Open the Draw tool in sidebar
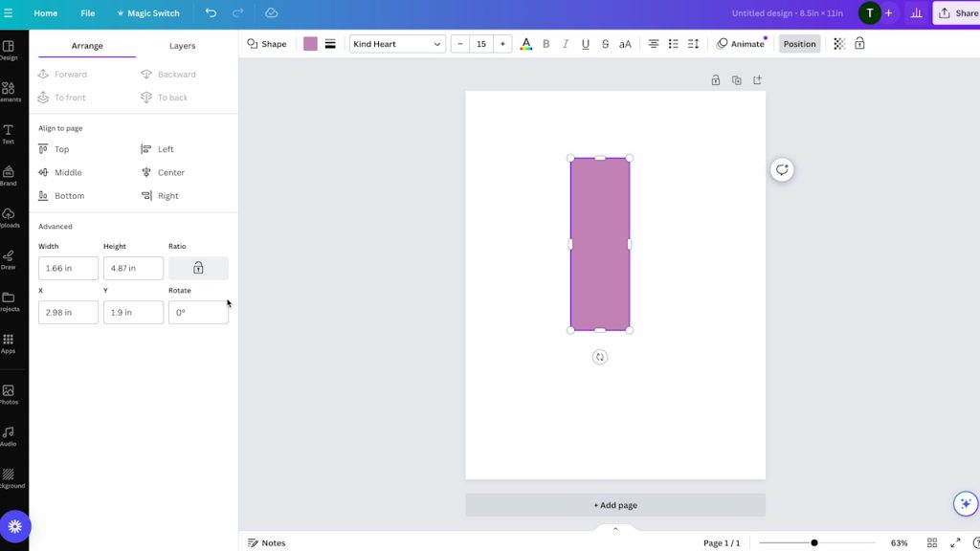Viewport: 980px width, 551px height. (x=9, y=259)
